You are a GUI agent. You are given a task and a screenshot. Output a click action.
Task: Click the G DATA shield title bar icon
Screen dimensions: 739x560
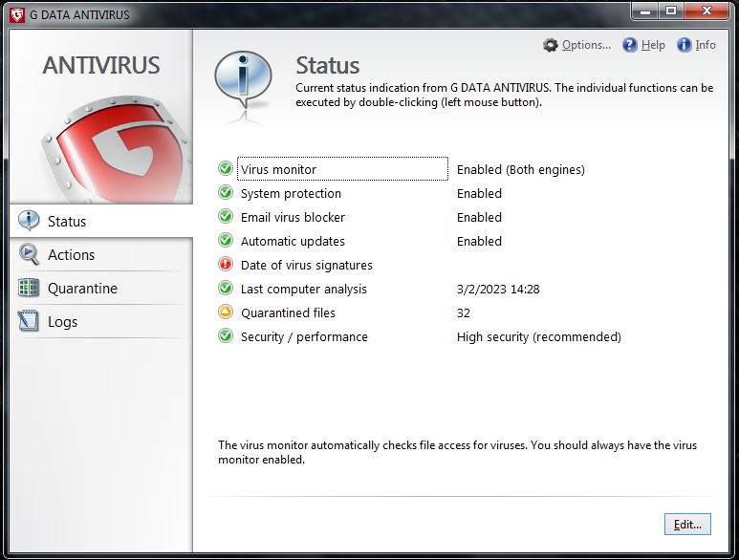(x=17, y=14)
